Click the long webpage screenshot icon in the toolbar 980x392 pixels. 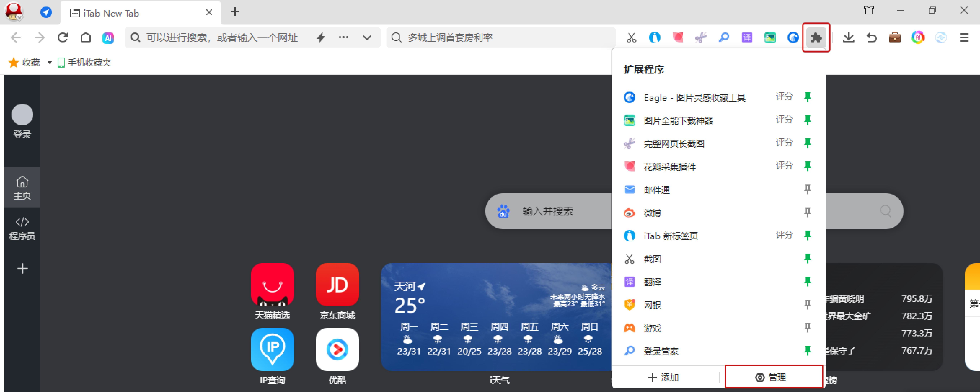click(x=701, y=37)
